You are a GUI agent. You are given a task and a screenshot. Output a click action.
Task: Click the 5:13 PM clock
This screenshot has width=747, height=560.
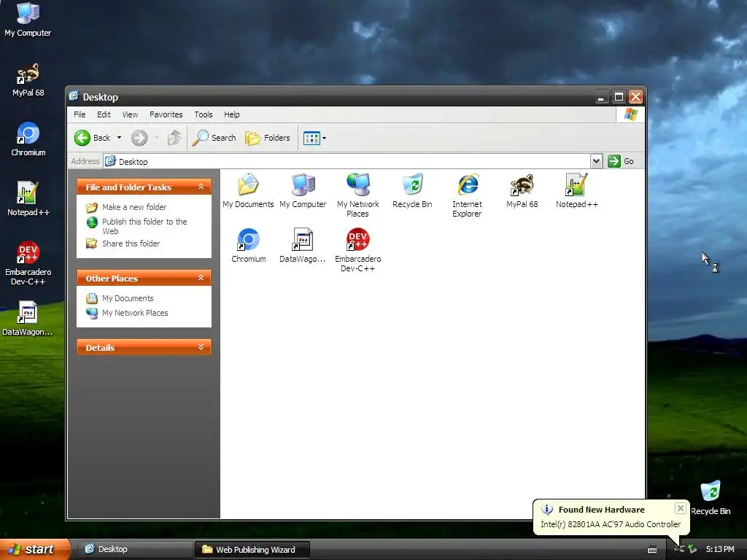click(x=720, y=549)
